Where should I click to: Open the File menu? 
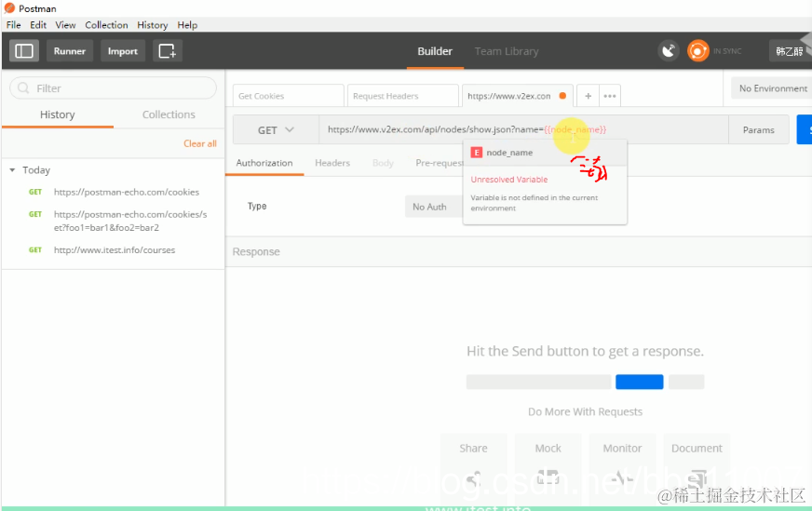13,25
